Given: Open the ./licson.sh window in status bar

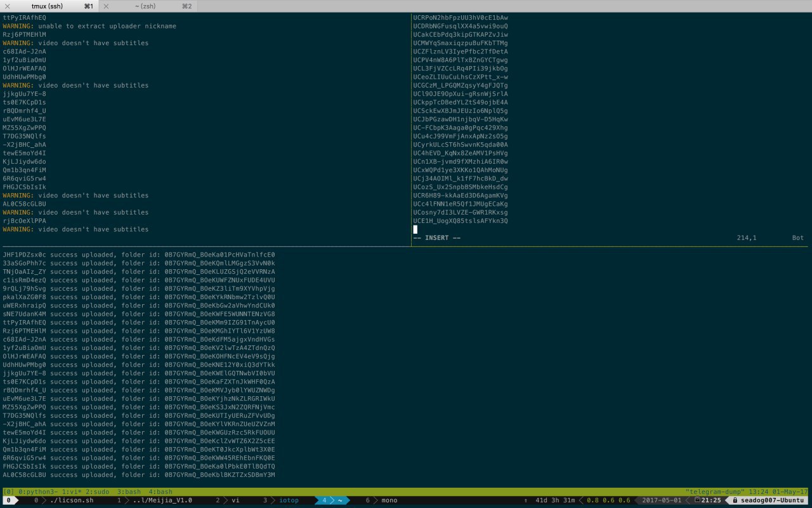Looking at the screenshot, I should [x=72, y=500].
